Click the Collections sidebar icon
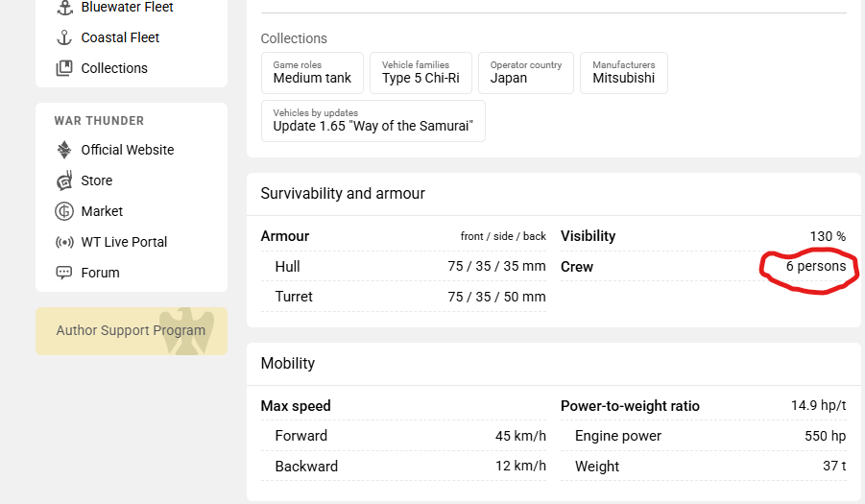The width and height of the screenshot is (865, 504). [x=64, y=68]
